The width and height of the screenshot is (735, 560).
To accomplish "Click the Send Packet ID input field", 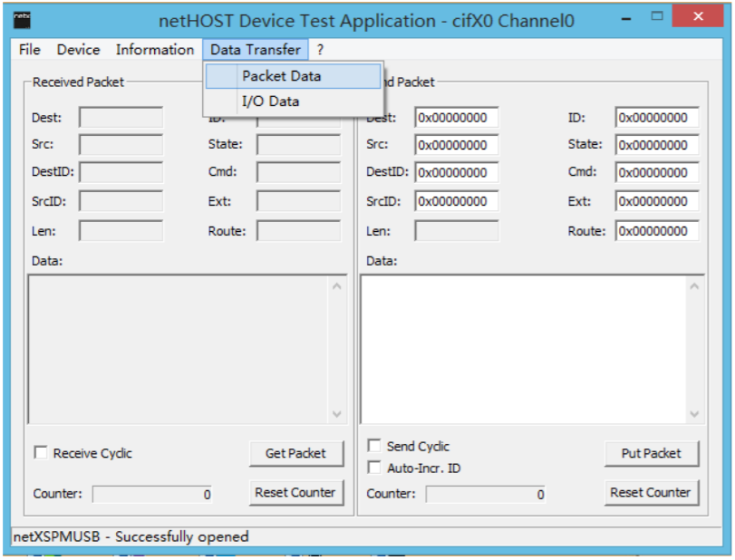I will pos(657,118).
